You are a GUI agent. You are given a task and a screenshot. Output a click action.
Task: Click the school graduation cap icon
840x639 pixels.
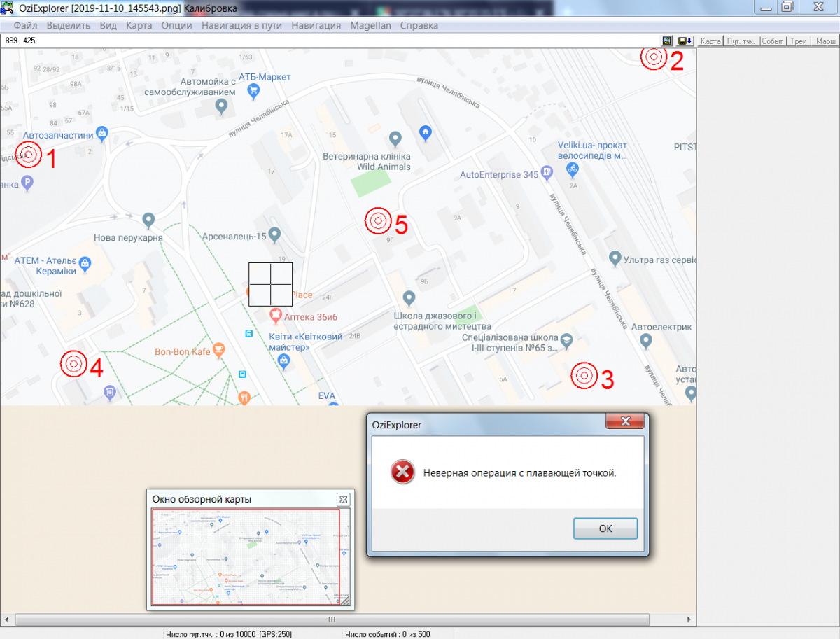point(566,340)
